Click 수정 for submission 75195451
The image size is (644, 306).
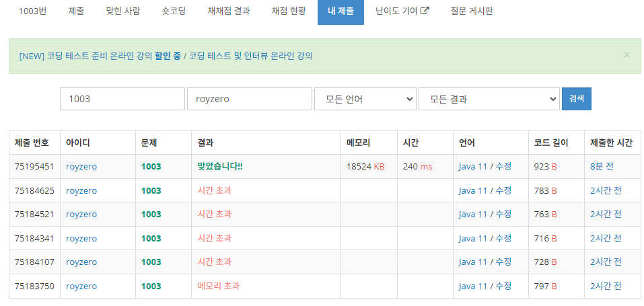click(503, 167)
